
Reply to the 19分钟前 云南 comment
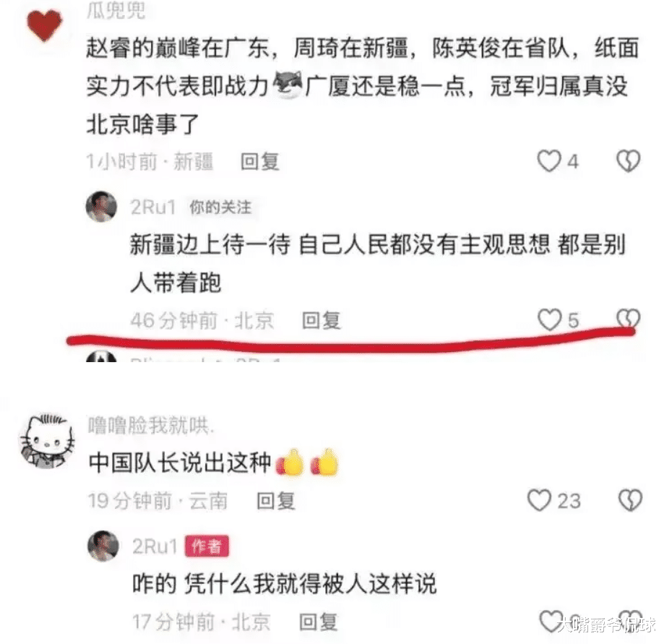click(276, 501)
